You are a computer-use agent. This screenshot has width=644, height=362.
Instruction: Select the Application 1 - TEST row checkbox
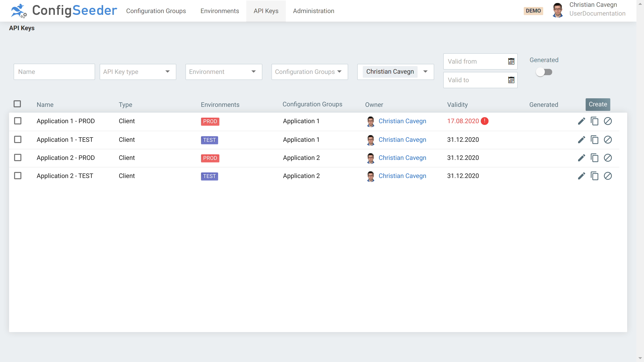(18, 140)
